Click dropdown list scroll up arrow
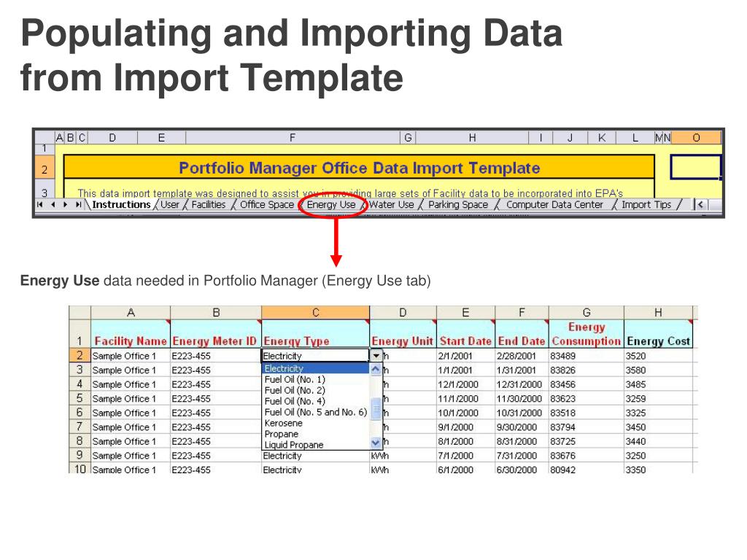This screenshot has width=747, height=560. click(x=376, y=369)
